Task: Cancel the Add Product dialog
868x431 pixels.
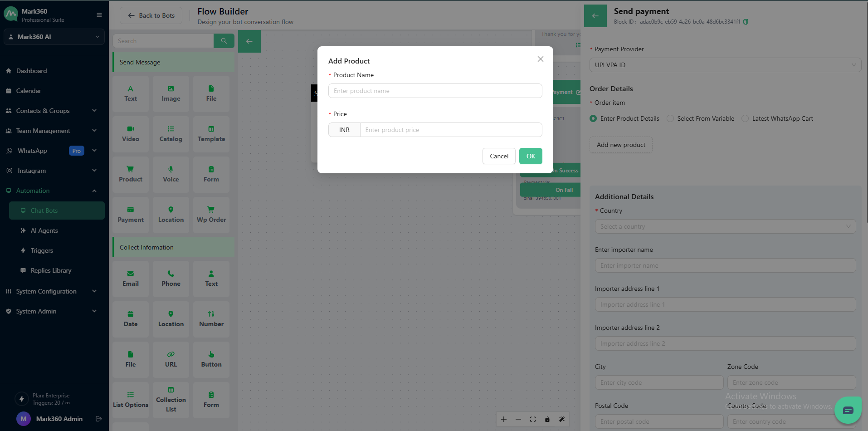Action: click(x=499, y=156)
